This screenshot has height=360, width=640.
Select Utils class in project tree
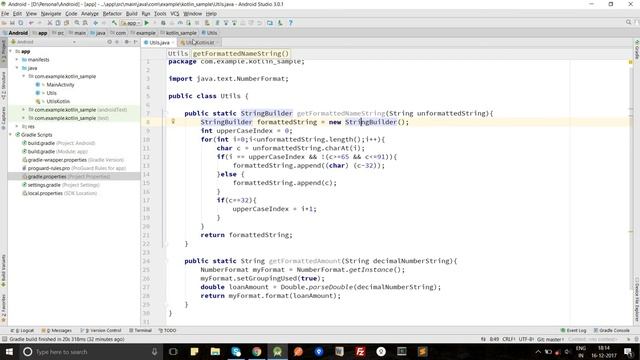(51, 93)
